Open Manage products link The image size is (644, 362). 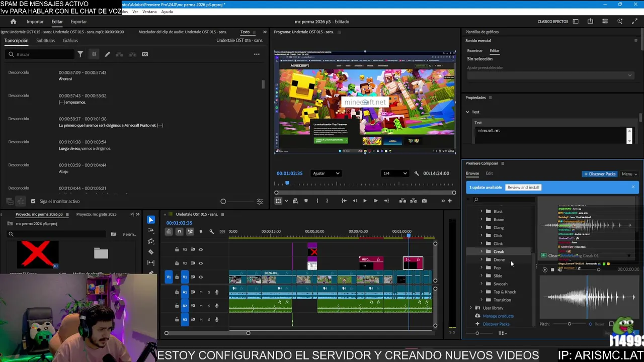(x=498, y=316)
